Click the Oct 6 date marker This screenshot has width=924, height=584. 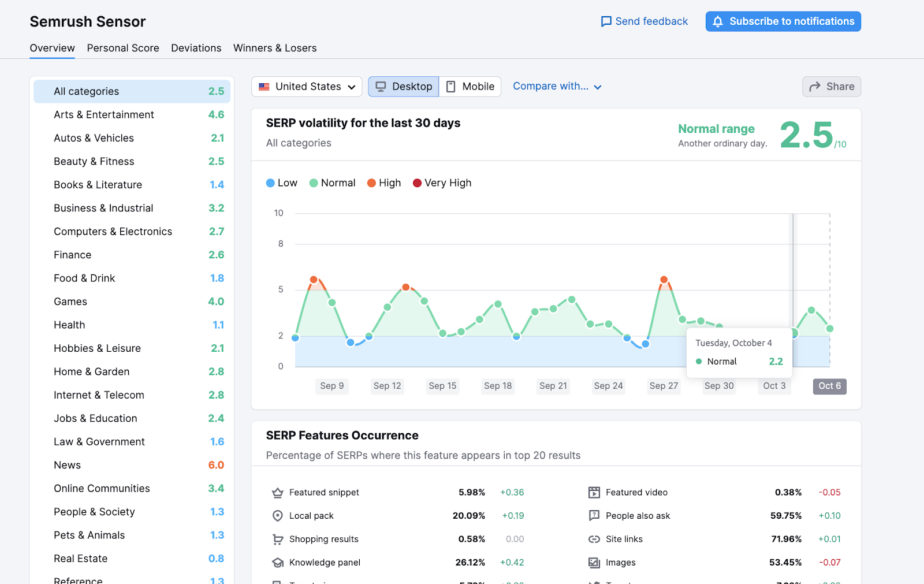point(830,386)
